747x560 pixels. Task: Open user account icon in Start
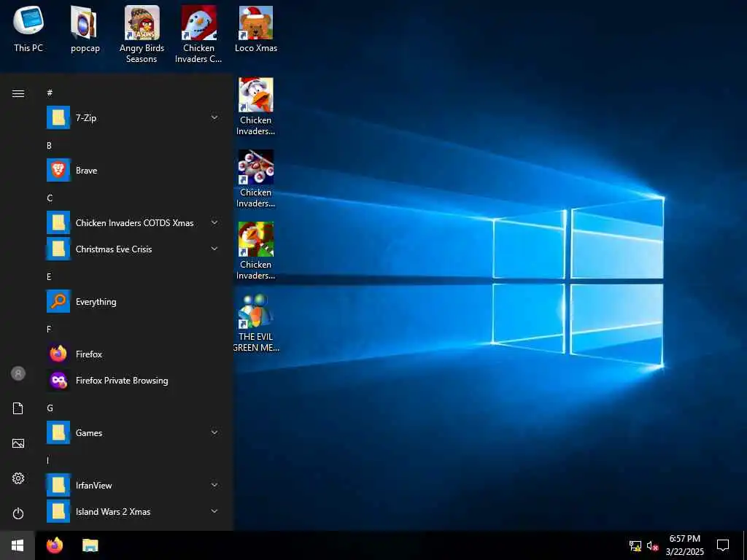(18, 373)
